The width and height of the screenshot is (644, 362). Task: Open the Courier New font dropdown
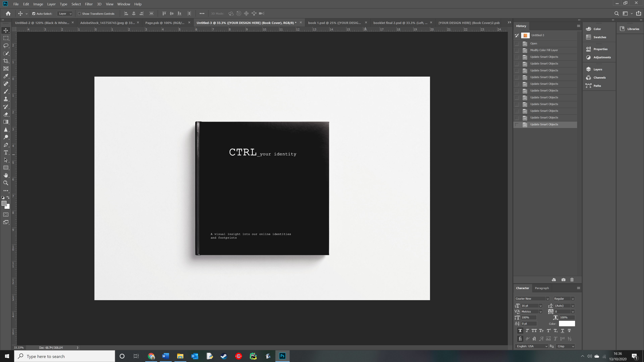547,299
